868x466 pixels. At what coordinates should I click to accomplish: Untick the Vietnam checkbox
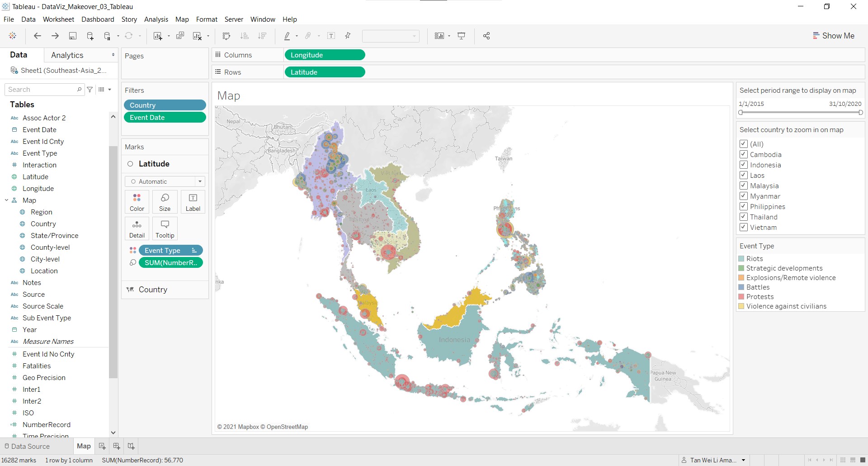(x=744, y=227)
